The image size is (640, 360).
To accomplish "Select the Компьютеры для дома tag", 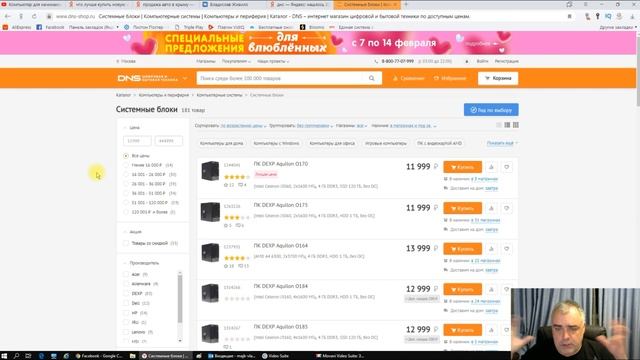I will click(222, 143).
